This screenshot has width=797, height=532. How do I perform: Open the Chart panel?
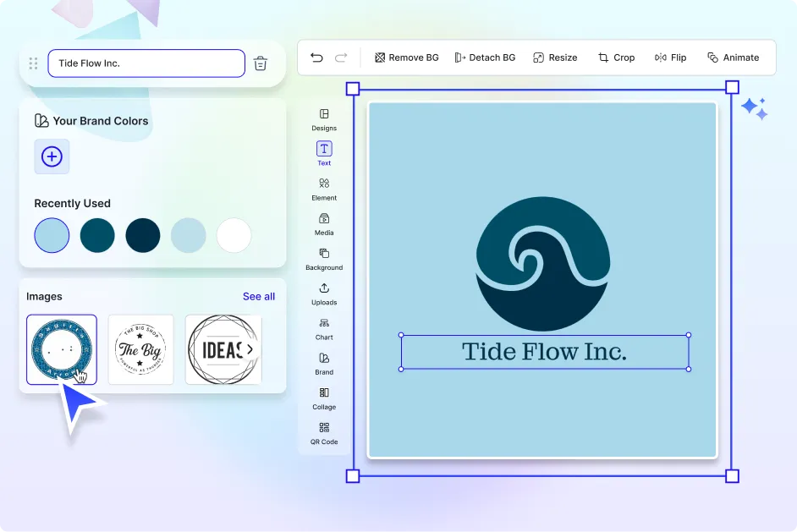323,330
